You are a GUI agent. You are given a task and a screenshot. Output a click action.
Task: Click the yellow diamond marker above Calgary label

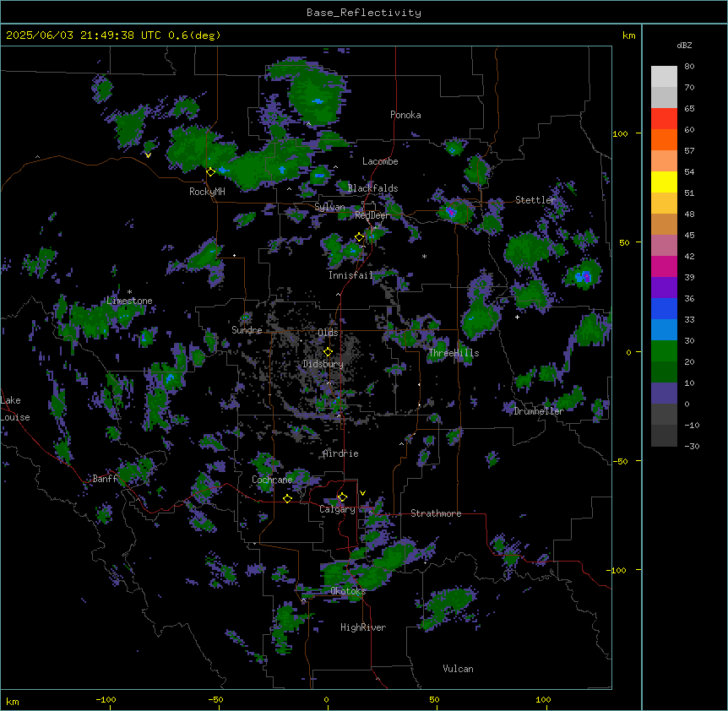342,497
